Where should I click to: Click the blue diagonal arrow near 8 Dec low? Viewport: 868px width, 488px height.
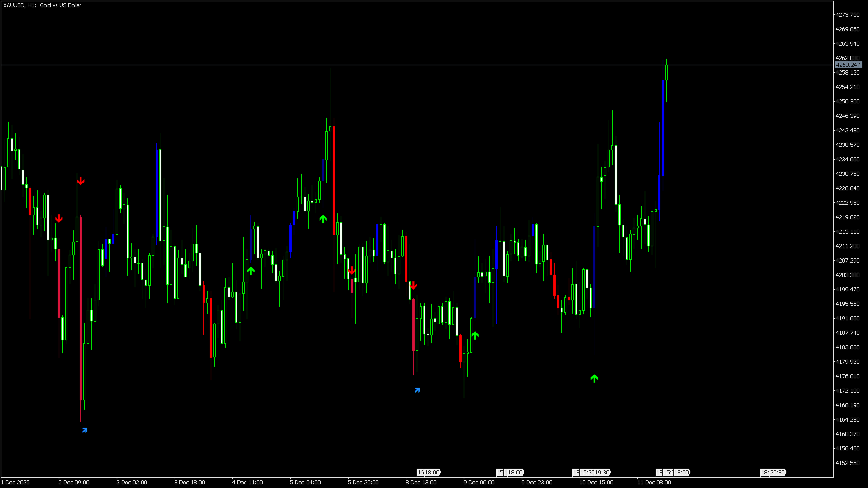pos(417,390)
